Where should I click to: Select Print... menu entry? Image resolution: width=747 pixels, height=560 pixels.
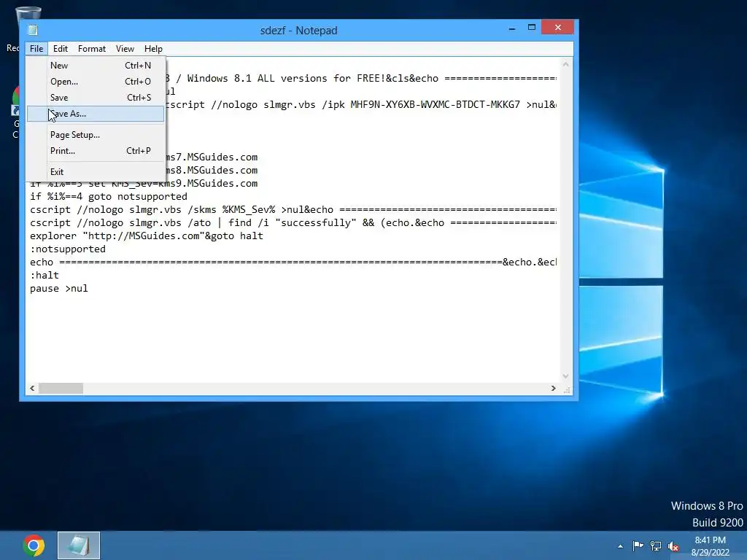pyautogui.click(x=96, y=151)
